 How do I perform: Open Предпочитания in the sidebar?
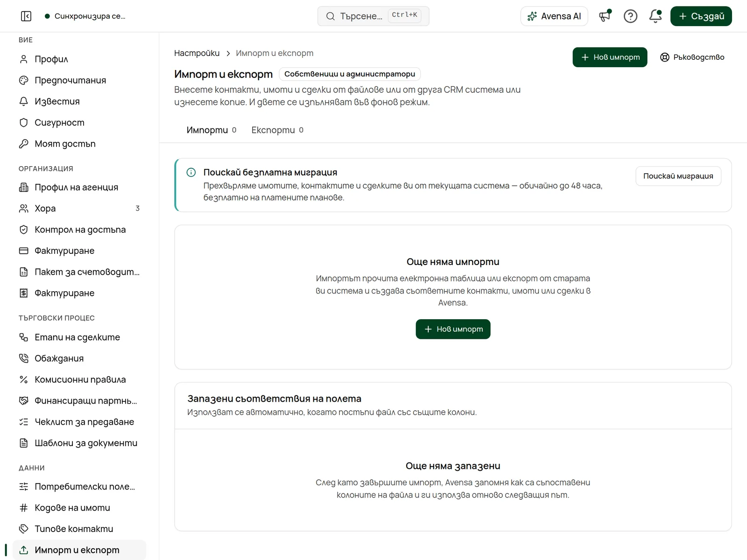[x=79, y=80]
